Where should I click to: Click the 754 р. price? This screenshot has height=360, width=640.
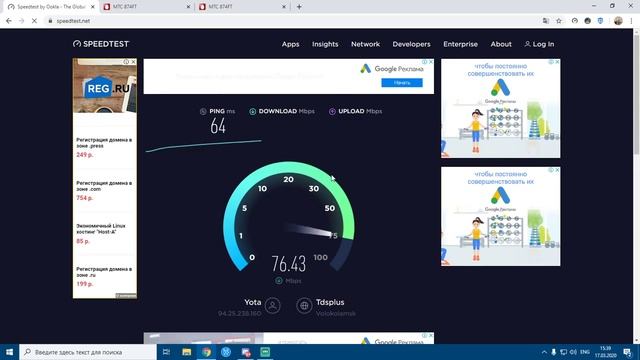84,198
